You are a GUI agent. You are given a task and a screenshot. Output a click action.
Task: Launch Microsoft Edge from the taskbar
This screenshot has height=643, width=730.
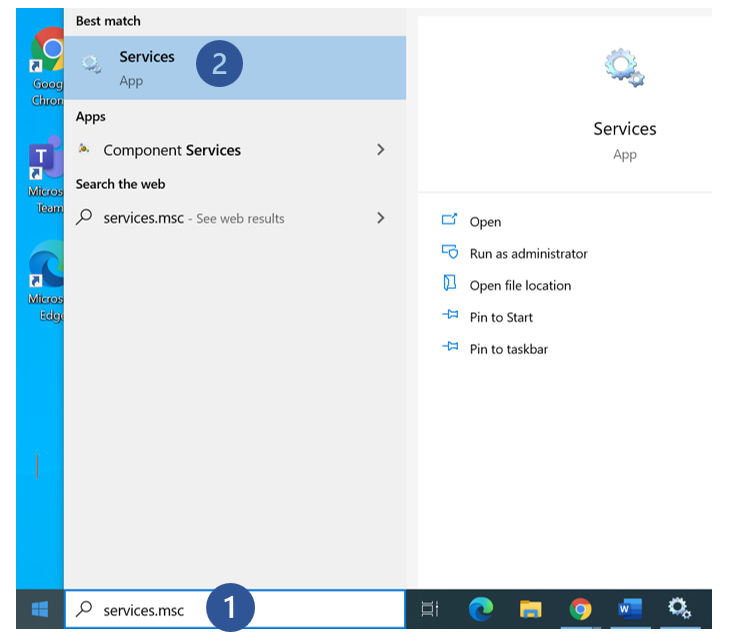tap(481, 609)
